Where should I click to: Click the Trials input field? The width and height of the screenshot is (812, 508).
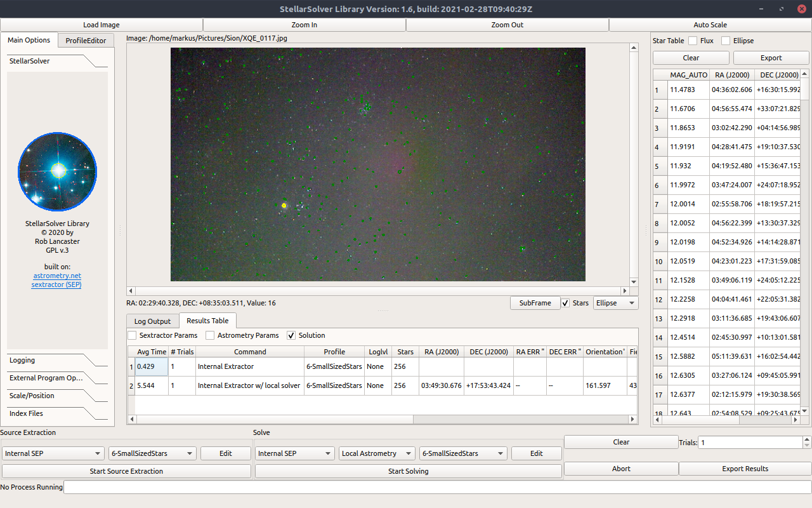tap(750, 443)
